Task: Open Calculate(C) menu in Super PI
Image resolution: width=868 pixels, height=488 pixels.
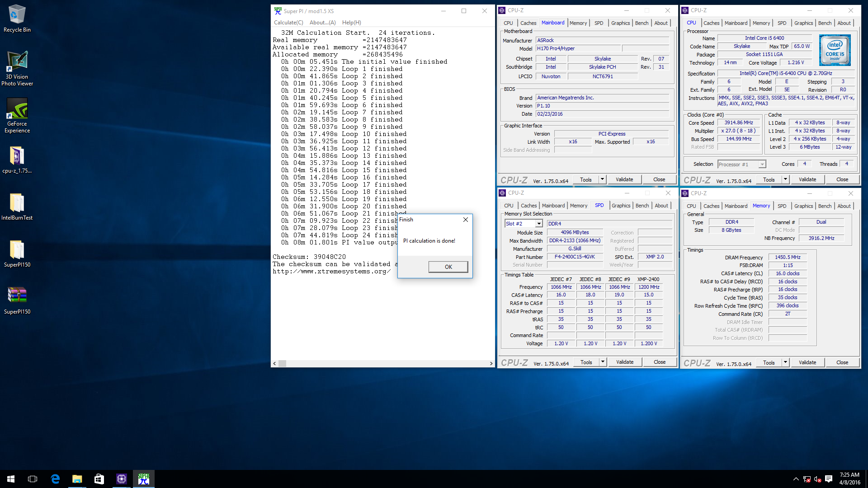Action: pyautogui.click(x=288, y=23)
